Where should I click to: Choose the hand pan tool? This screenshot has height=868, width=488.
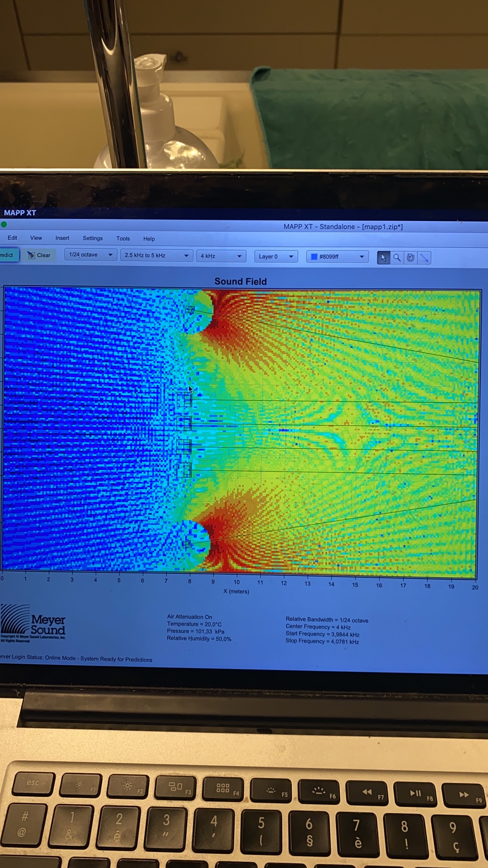click(x=411, y=258)
